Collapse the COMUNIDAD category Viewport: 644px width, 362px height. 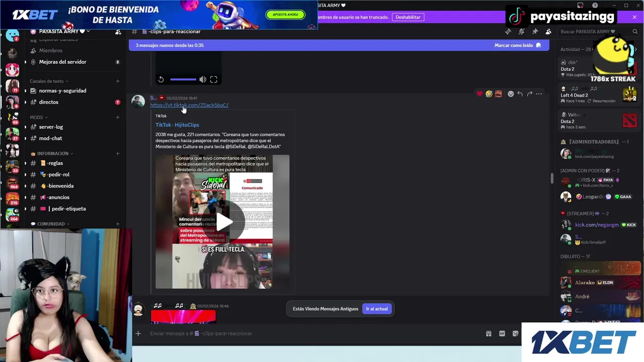(50, 224)
